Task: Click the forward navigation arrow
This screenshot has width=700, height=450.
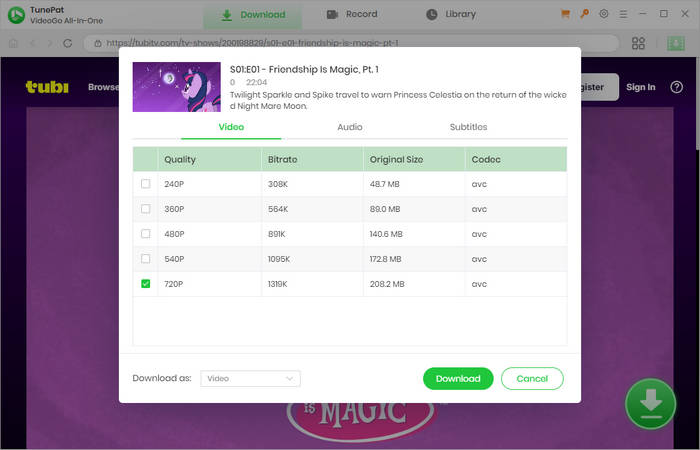Action: (50, 43)
